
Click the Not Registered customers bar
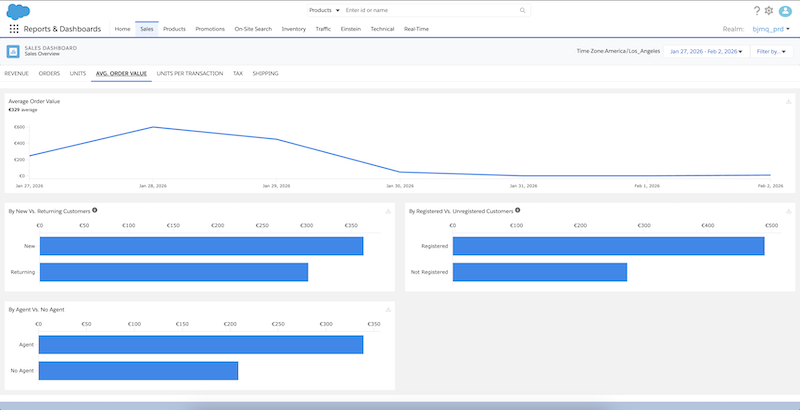540,272
